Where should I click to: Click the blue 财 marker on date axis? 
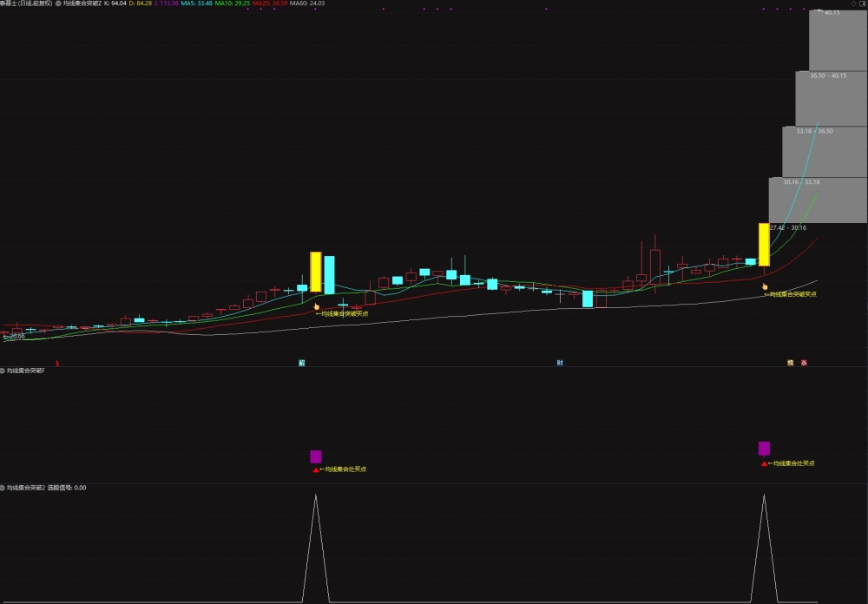[x=560, y=363]
